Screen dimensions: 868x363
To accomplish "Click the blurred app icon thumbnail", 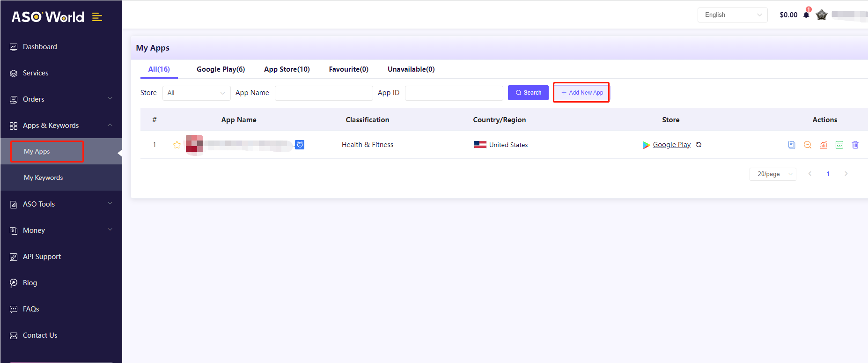I will click(x=194, y=145).
